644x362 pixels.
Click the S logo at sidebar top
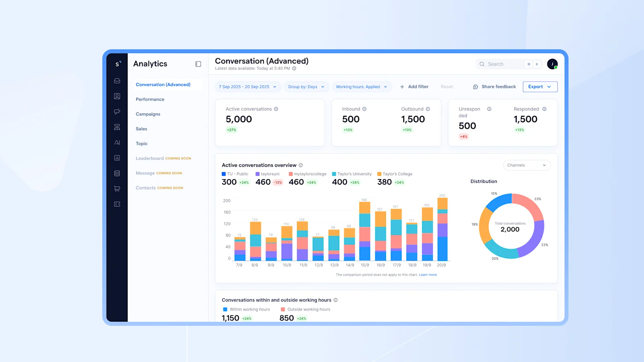[x=118, y=64]
